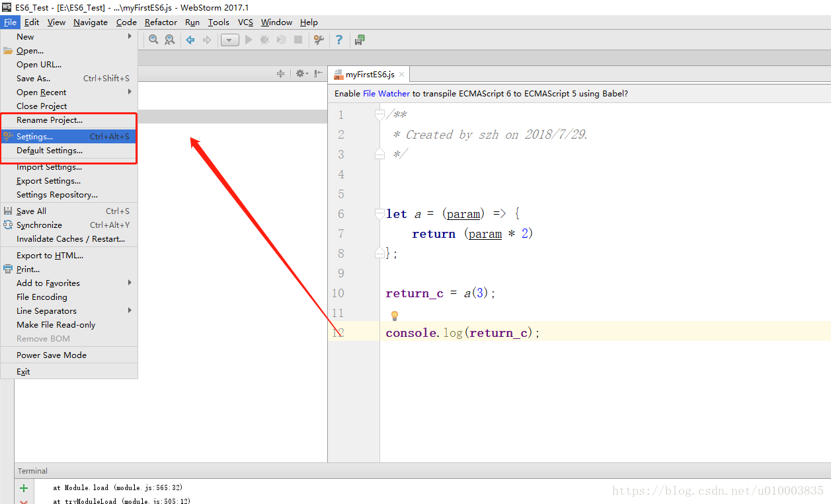Screen dimensions: 831x504
Task: Open Settings via the toolbar wrench icon
Action: 319,40
